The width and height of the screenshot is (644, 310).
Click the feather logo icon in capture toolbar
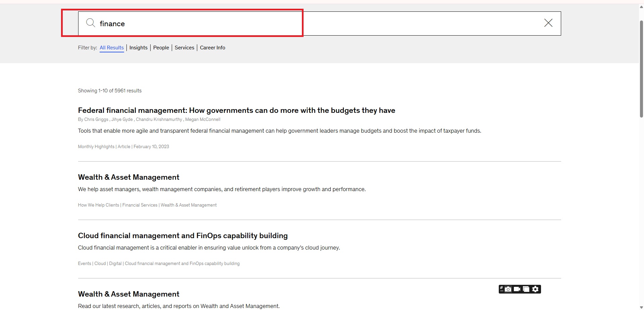501,289
